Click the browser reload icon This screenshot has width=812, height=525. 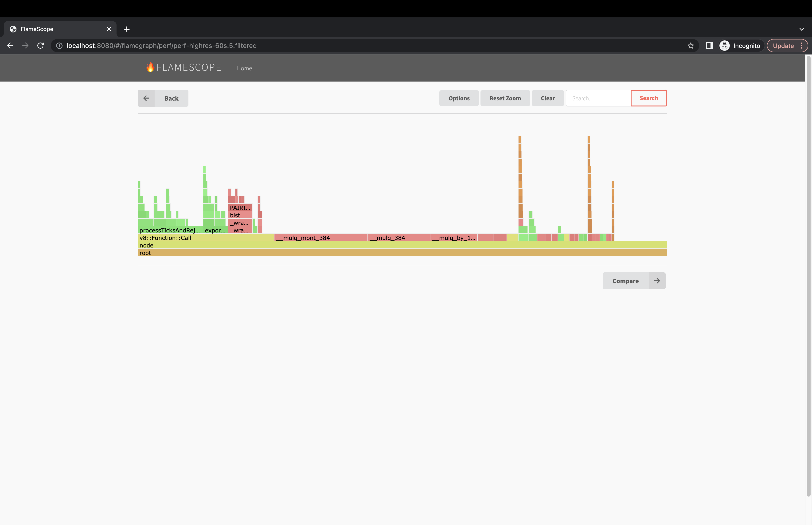pos(41,45)
